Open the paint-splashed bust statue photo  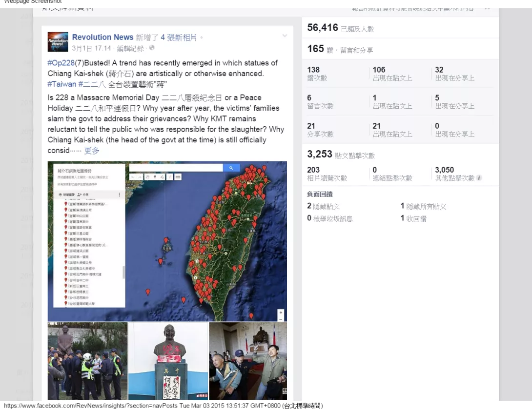168,361
